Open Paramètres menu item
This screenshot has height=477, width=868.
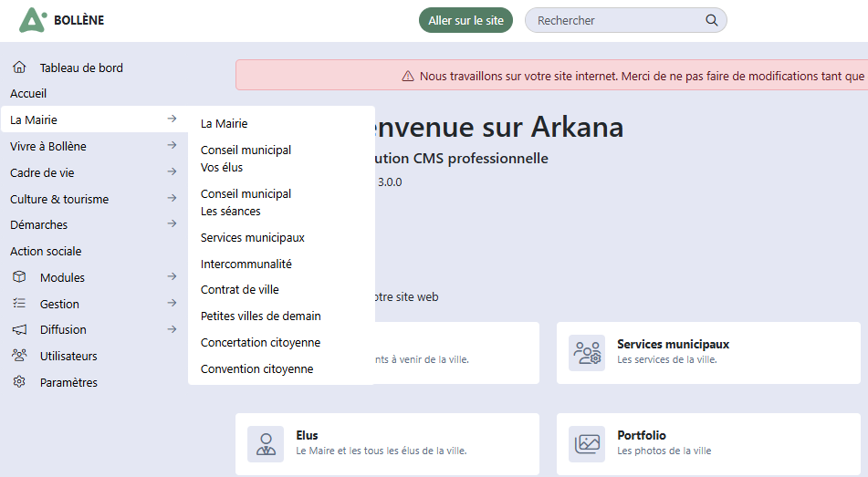click(68, 382)
